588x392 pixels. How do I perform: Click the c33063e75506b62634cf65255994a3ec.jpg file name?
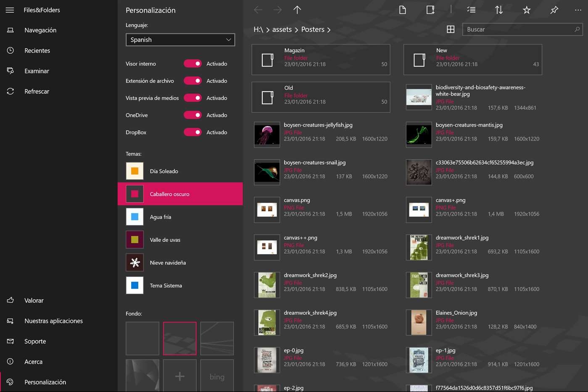(485, 163)
